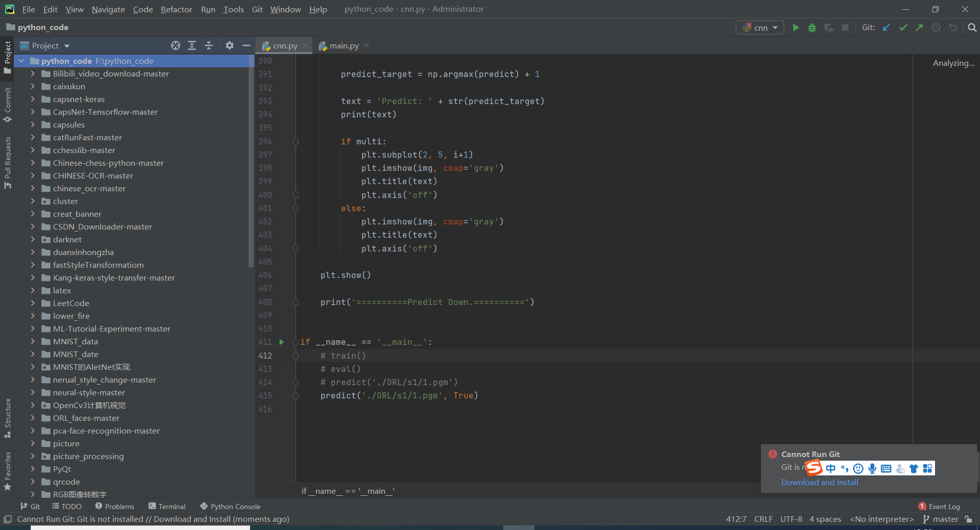Stop the running process
Viewport: 980px width, 530px height.
click(845, 28)
